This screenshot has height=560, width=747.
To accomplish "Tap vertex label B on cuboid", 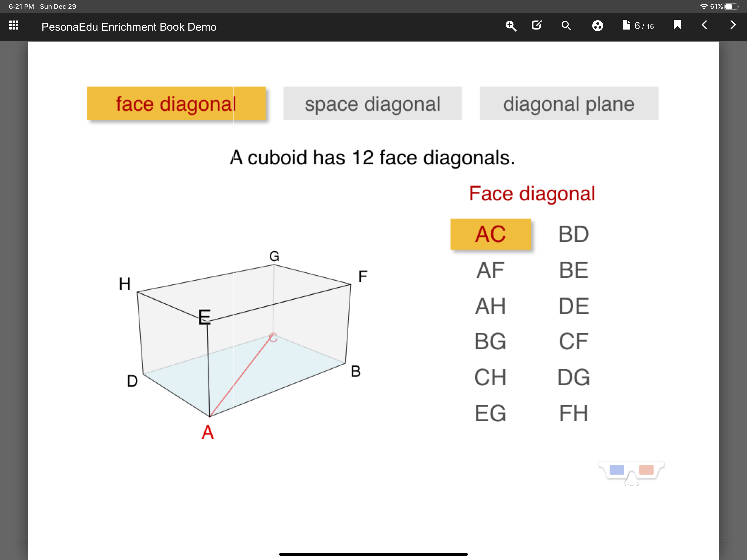I will click(356, 371).
